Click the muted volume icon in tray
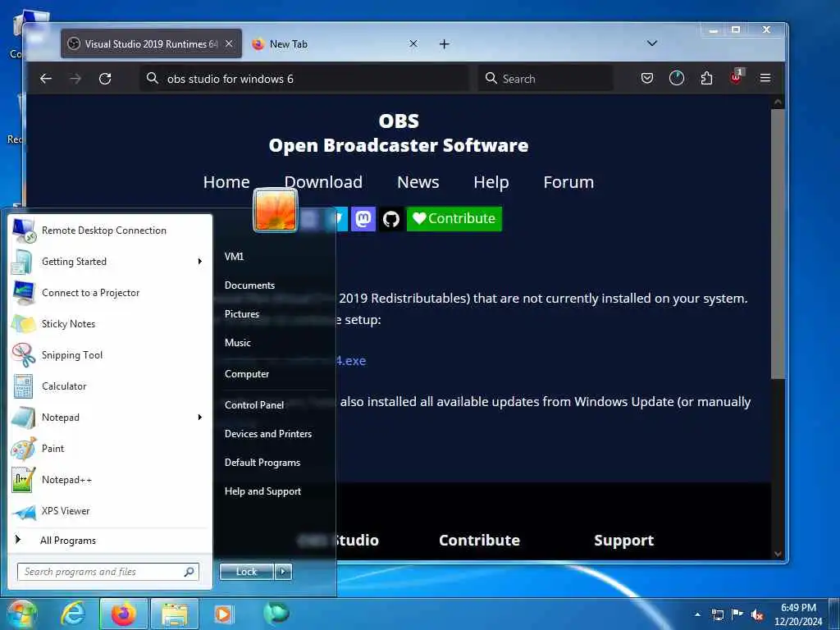 coord(757,615)
